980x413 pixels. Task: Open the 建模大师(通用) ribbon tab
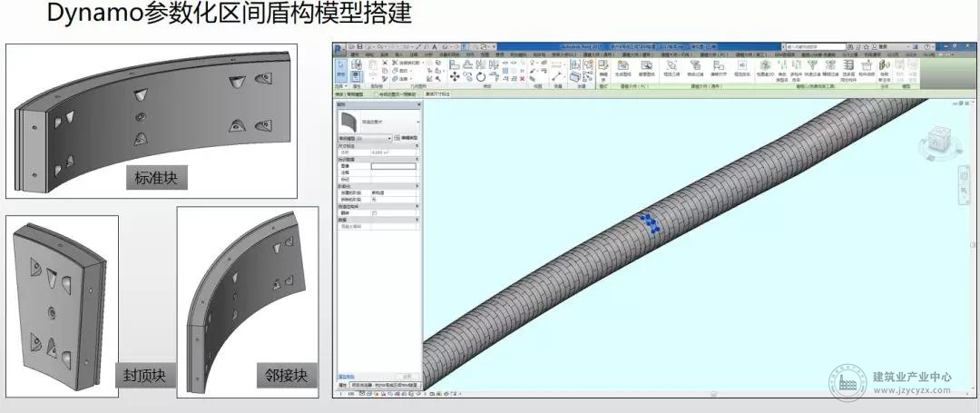pyautogui.click(x=599, y=55)
